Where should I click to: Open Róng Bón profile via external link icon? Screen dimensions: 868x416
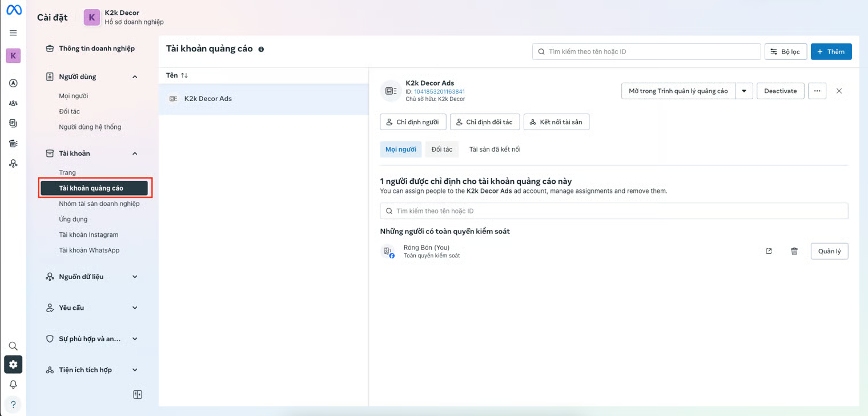(x=769, y=251)
